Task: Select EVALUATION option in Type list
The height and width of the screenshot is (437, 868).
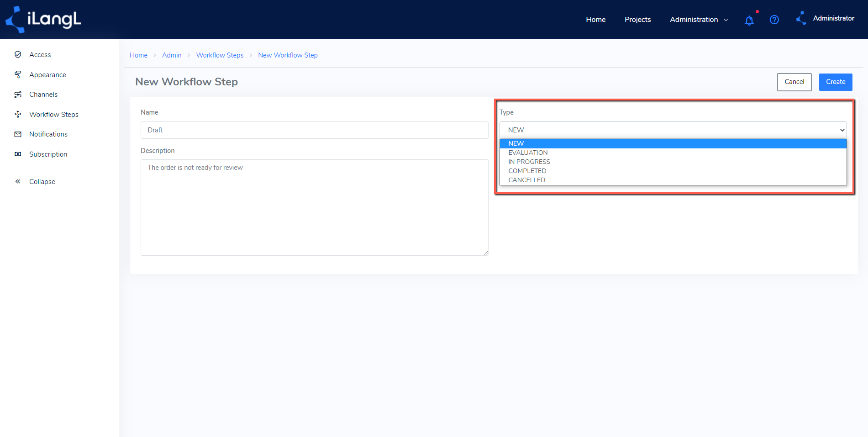Action: click(x=673, y=153)
